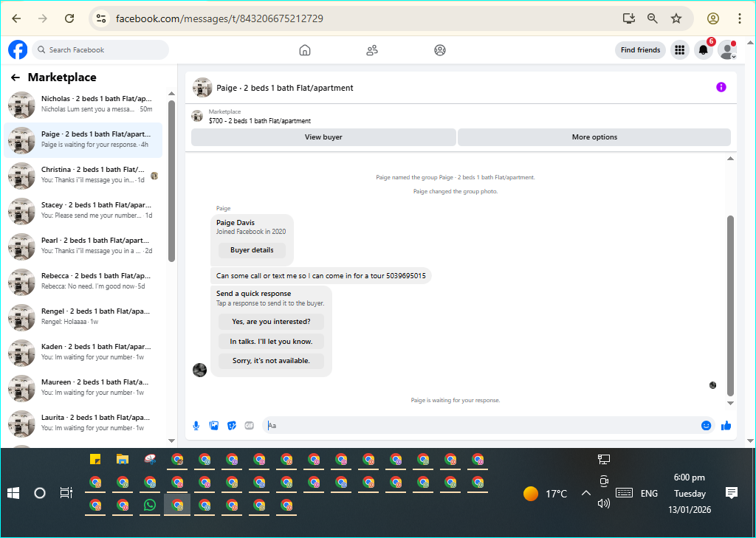Open the account profile menu

(727, 50)
